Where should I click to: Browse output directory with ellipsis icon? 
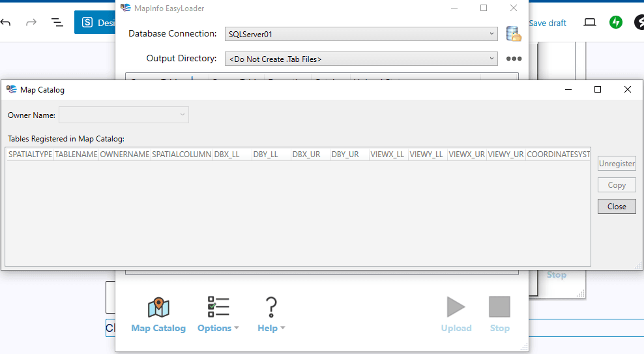coord(514,59)
